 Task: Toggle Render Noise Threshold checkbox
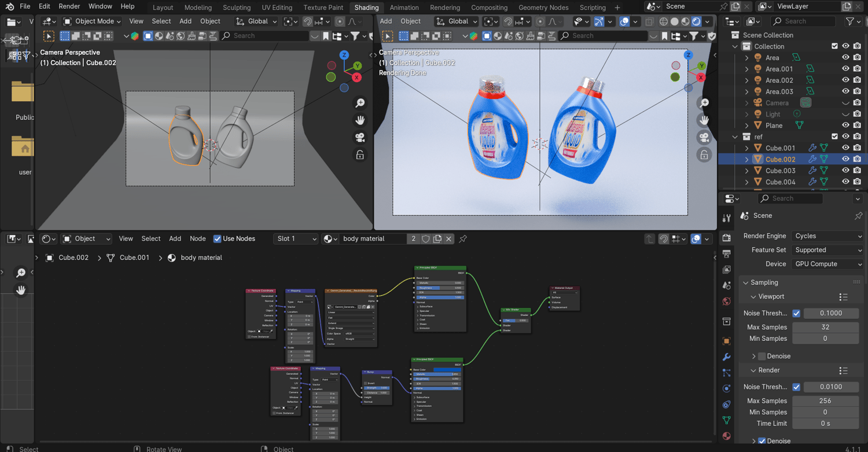click(x=796, y=387)
